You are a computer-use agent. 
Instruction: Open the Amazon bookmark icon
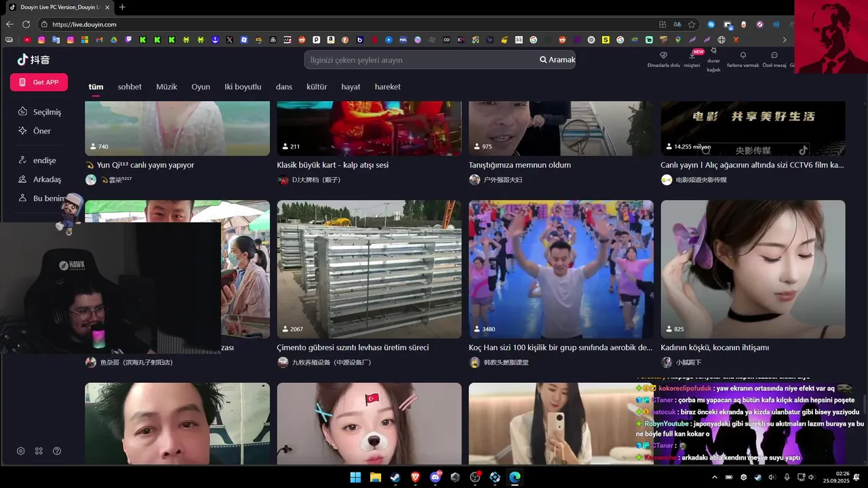click(330, 40)
